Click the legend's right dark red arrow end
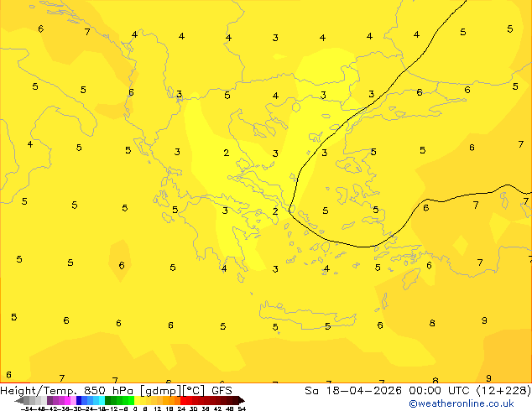The image size is (532, 411). (242, 400)
